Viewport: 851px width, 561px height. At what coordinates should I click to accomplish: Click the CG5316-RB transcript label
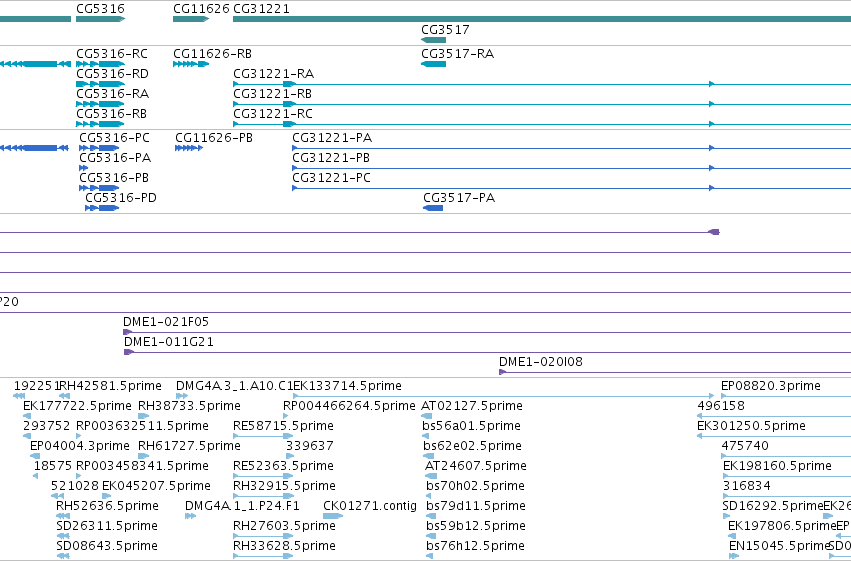[111, 114]
